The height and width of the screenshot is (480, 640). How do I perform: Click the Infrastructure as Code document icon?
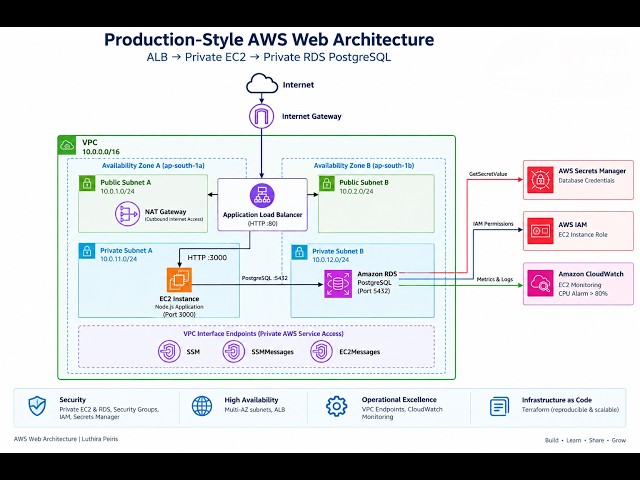point(499,407)
